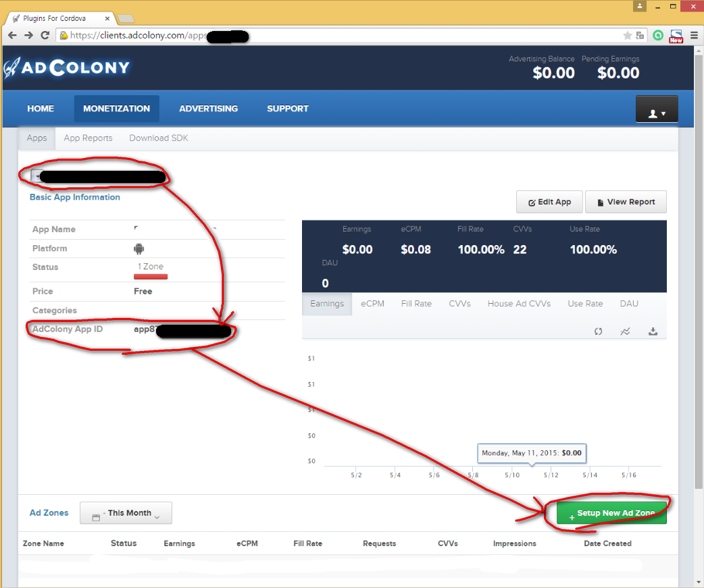This screenshot has height=588, width=704.
Task: Click the AdColony App ID label
Action: click(x=68, y=329)
